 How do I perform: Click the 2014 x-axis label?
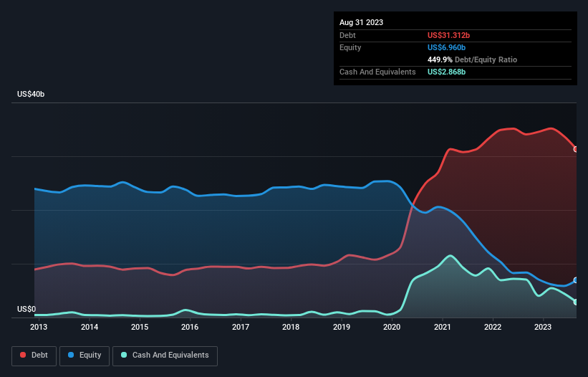pyautogui.click(x=90, y=327)
